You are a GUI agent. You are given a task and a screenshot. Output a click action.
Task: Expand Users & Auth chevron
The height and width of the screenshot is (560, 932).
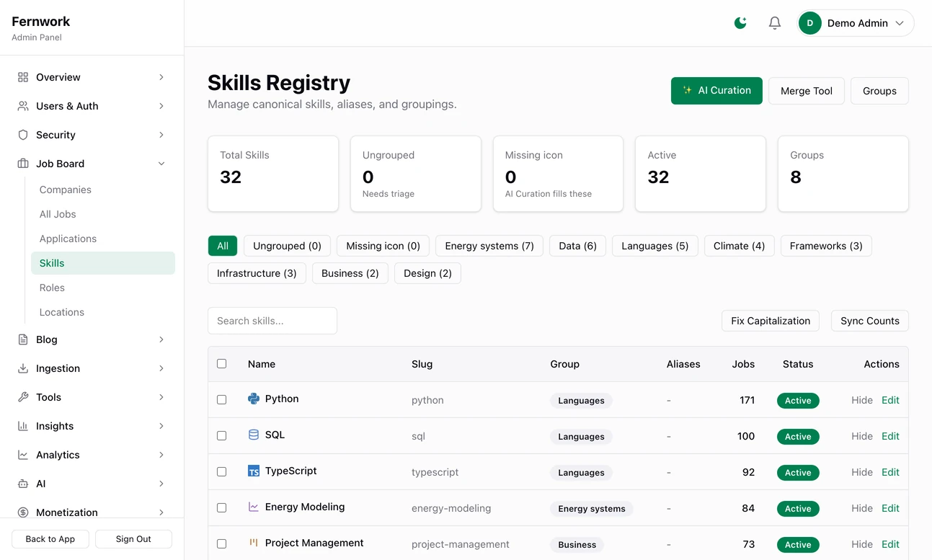click(161, 106)
